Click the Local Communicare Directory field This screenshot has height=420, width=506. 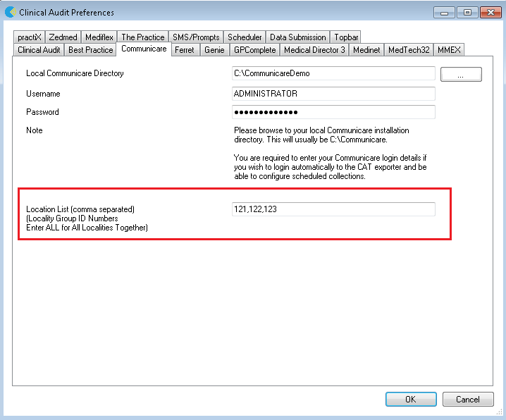(333, 73)
